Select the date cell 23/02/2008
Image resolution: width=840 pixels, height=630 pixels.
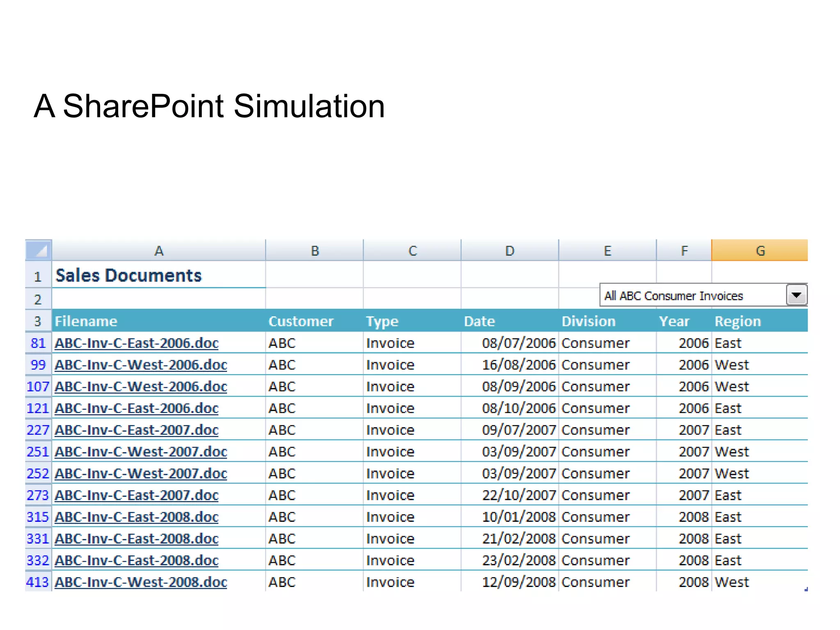(x=510, y=560)
